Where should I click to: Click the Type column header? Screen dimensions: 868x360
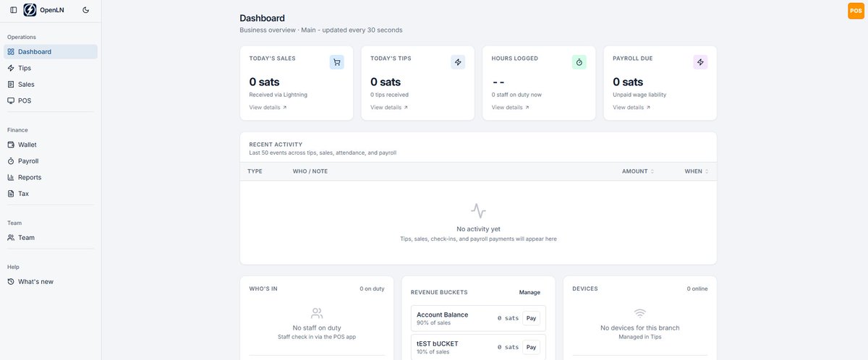click(x=255, y=171)
